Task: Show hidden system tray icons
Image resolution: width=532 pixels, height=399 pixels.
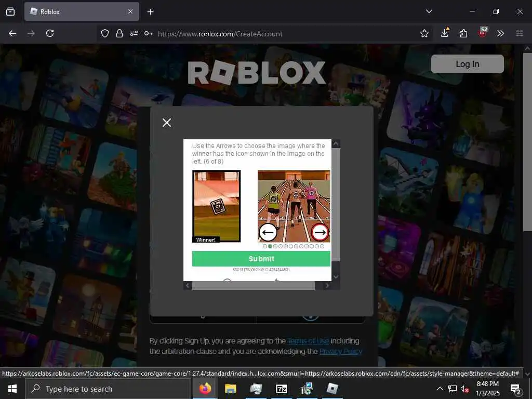Action: coord(440,389)
